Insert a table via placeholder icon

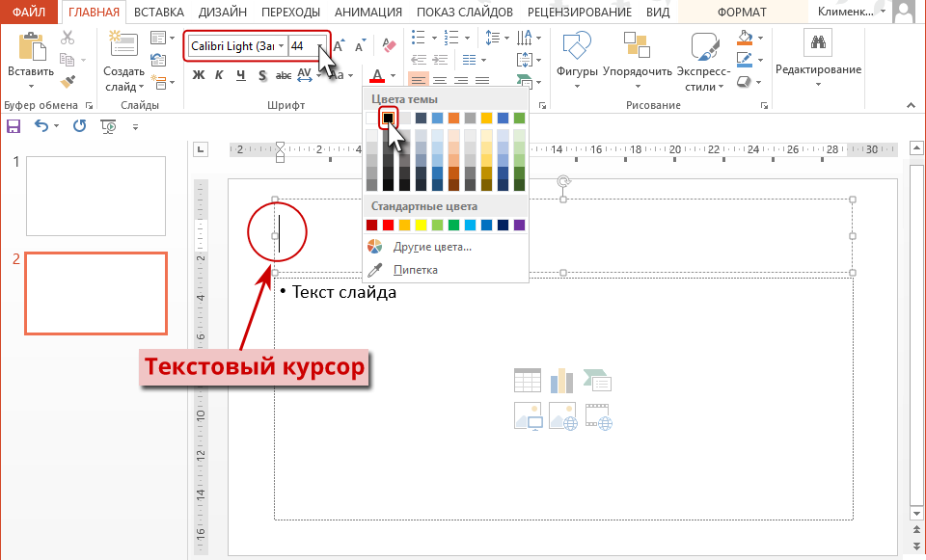528,381
